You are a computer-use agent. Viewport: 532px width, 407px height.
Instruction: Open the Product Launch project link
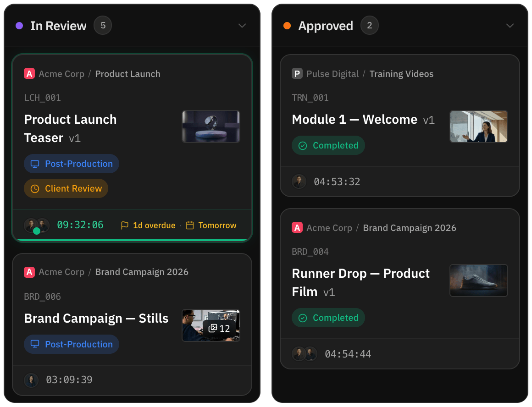point(127,74)
